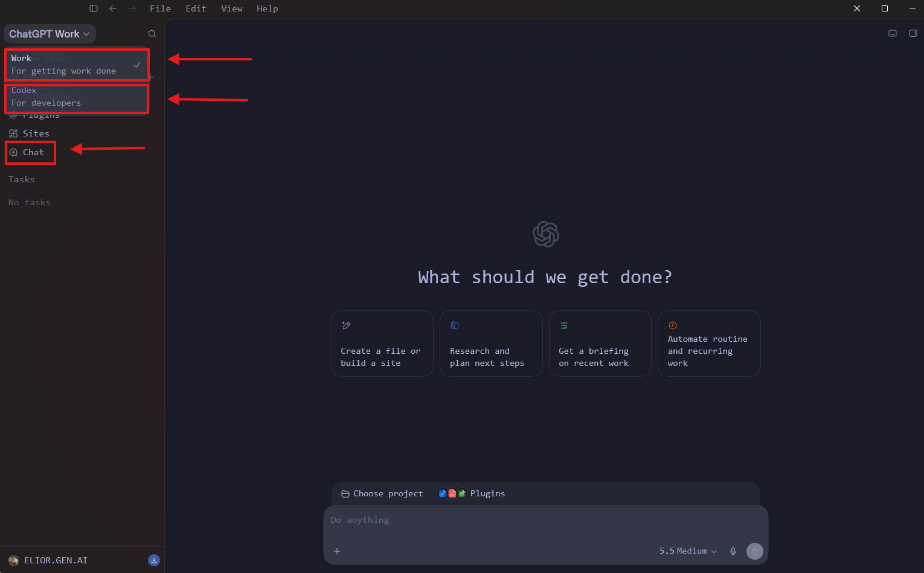Focus the Do anything prompt field
Viewport: 924px width, 573px height.
[546, 520]
